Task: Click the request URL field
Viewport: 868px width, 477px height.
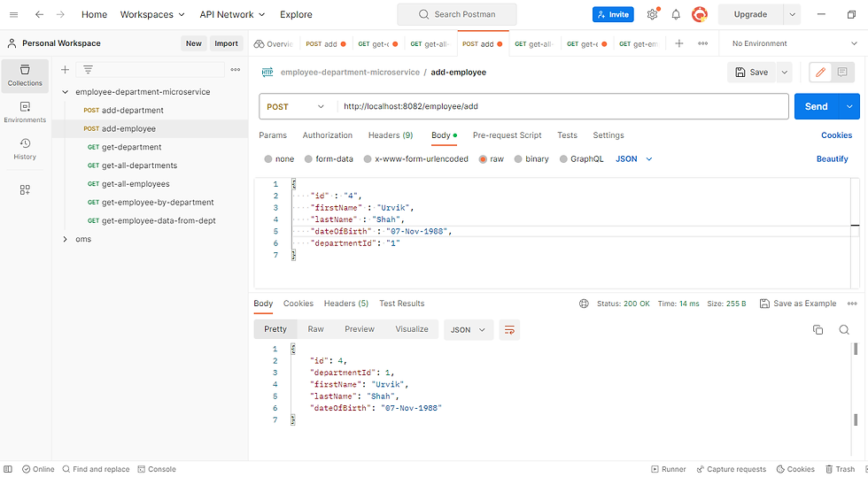Action: click(562, 107)
